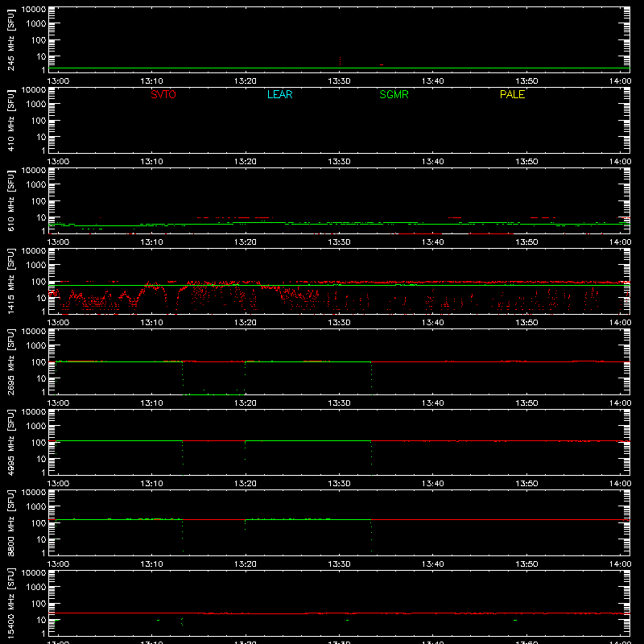The width and height of the screenshot is (644, 644).
Task: Click the yellow PALE station legend label
Action: point(512,94)
